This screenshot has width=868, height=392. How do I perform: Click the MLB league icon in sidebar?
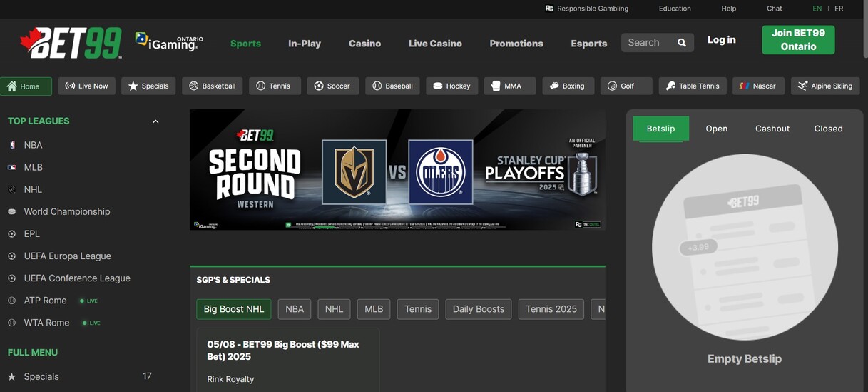point(11,167)
